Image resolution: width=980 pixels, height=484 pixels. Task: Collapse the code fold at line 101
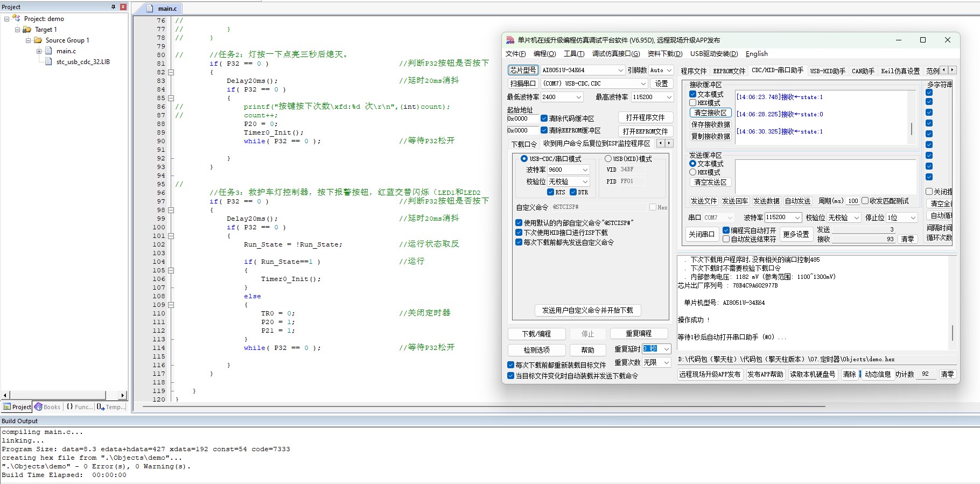click(171, 236)
